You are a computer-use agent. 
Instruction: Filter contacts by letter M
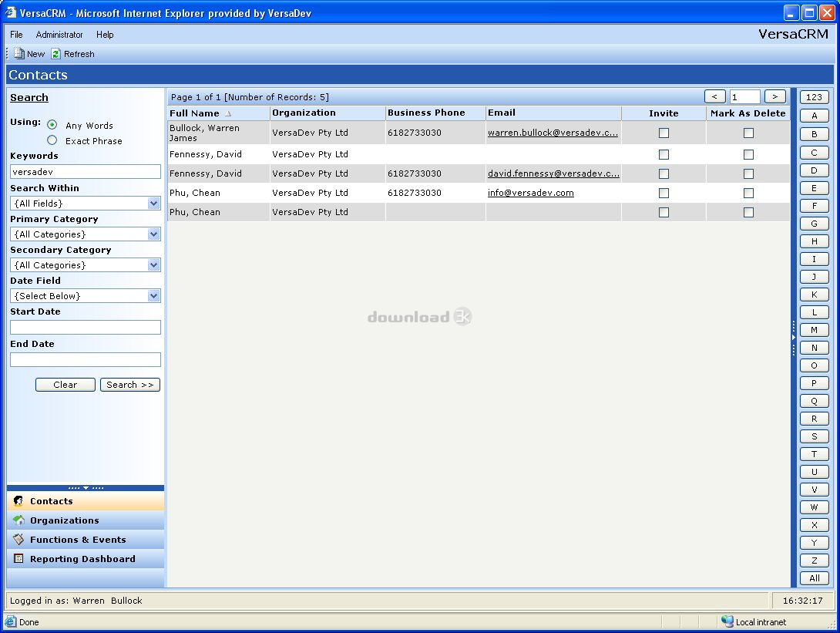[815, 330]
